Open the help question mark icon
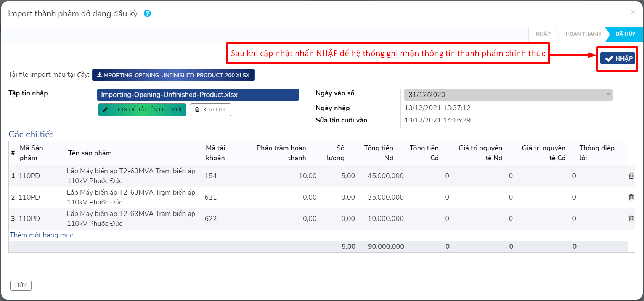 click(147, 13)
